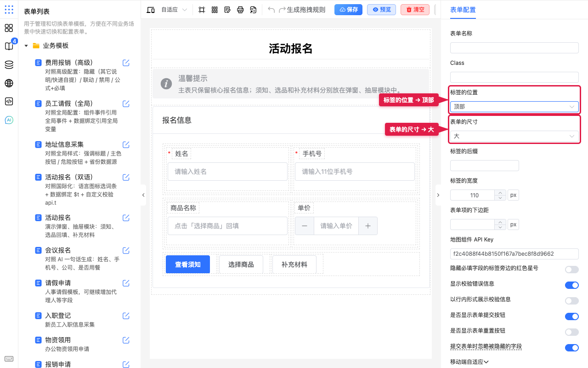
Task: Decrease the 表单项的下边距 value
Action: pos(500,227)
